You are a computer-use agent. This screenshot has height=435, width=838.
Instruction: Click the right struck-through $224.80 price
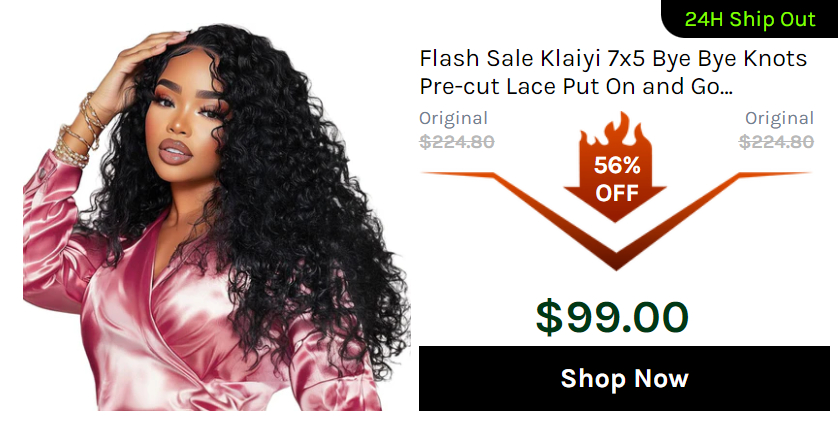click(776, 142)
